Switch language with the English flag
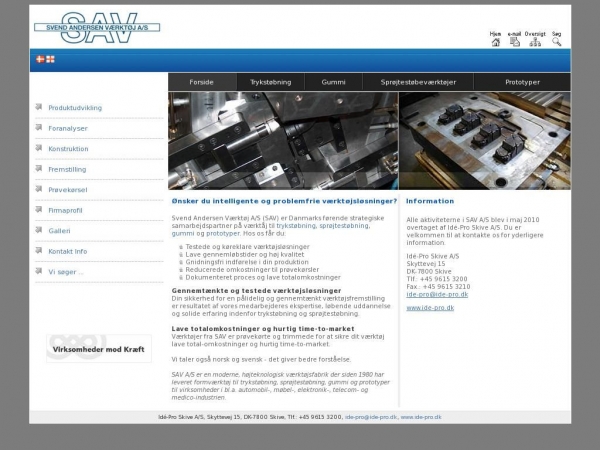The image size is (600, 450). pos(50,59)
